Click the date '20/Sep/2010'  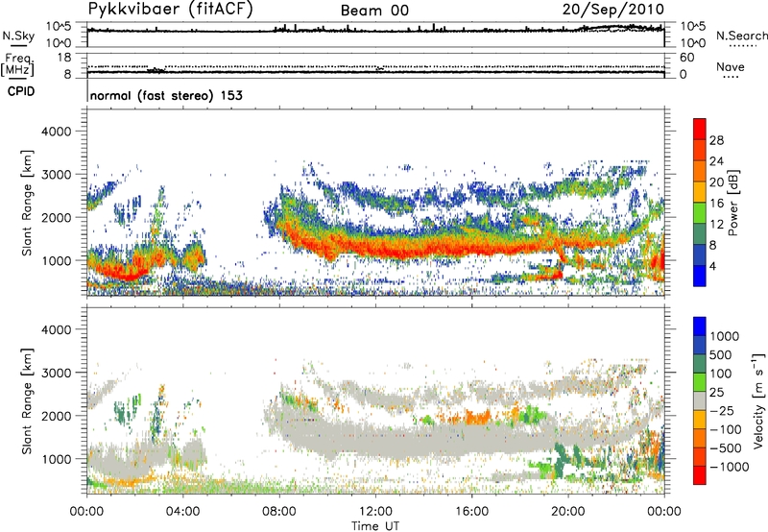(x=612, y=10)
